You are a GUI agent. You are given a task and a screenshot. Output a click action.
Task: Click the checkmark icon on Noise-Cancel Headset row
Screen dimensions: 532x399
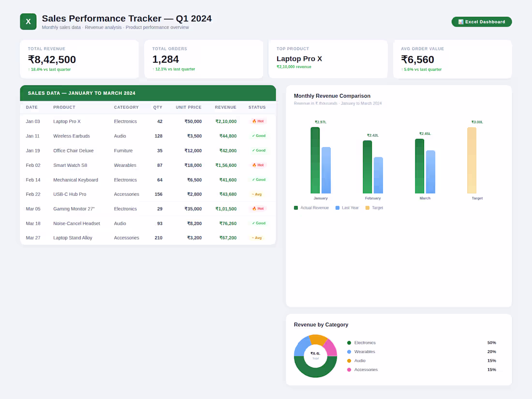pyautogui.click(x=253, y=223)
